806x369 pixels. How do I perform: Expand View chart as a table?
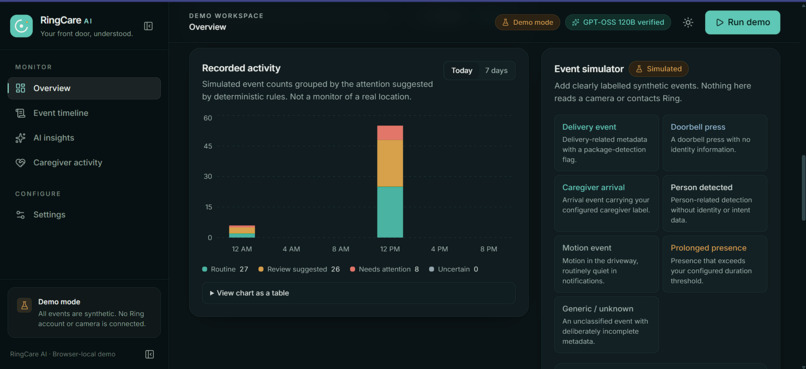tap(359, 293)
